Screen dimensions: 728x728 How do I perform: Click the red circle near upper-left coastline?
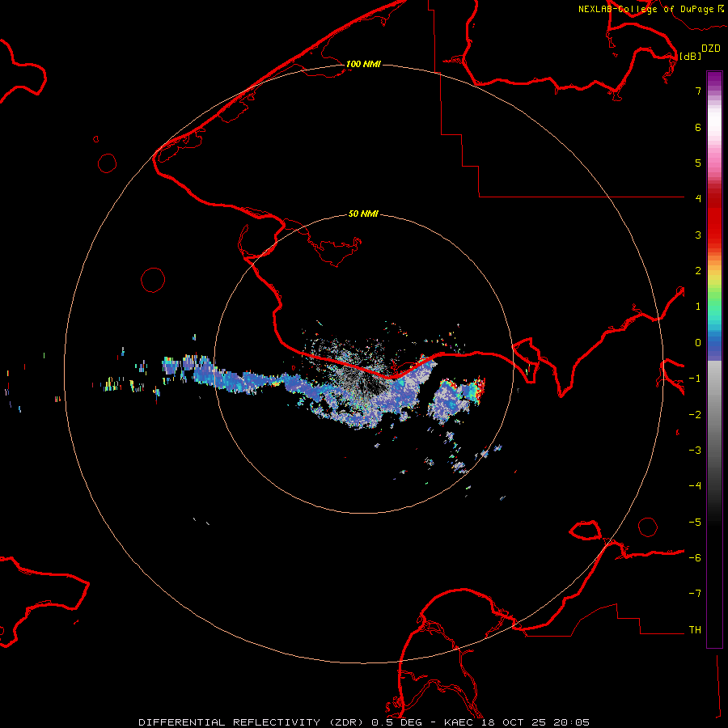tap(108, 163)
